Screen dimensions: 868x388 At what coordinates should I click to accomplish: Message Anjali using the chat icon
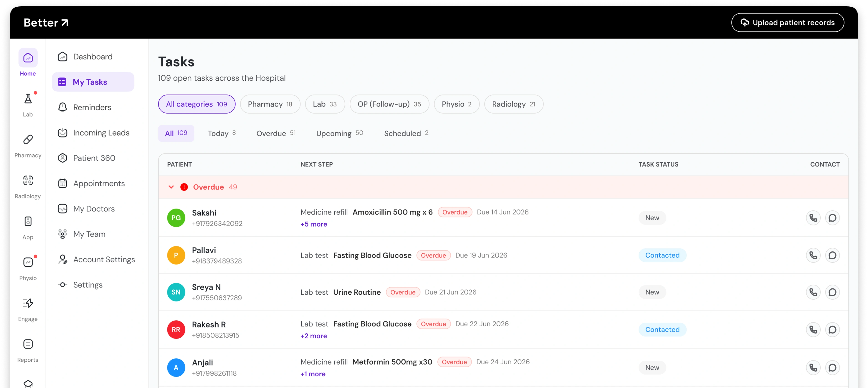click(832, 368)
